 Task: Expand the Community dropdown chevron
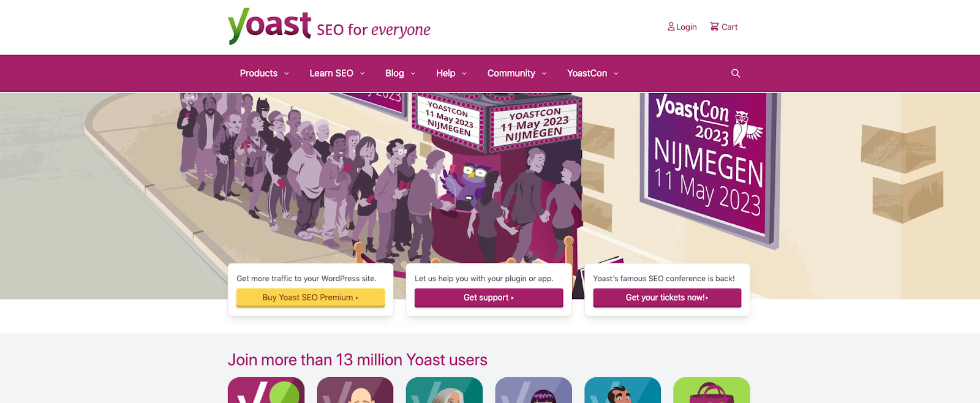(x=544, y=73)
